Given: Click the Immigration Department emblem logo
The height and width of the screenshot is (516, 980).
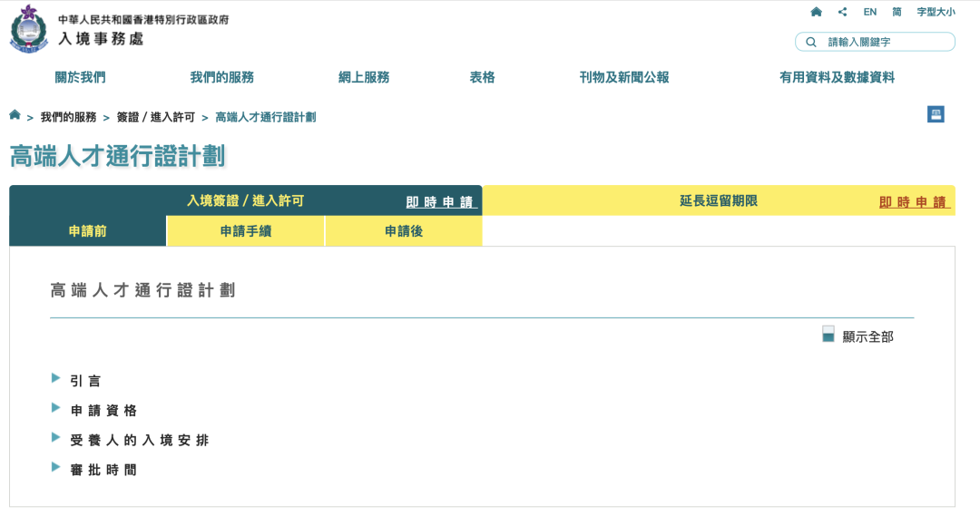Looking at the screenshot, I should pos(29,28).
